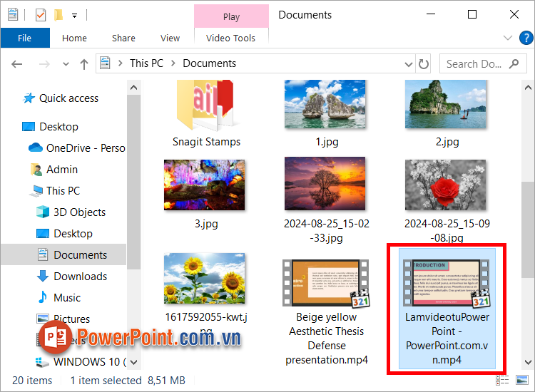This screenshot has height=392, width=535.
Task: Open Downloads in navigation pane
Action: click(71, 276)
